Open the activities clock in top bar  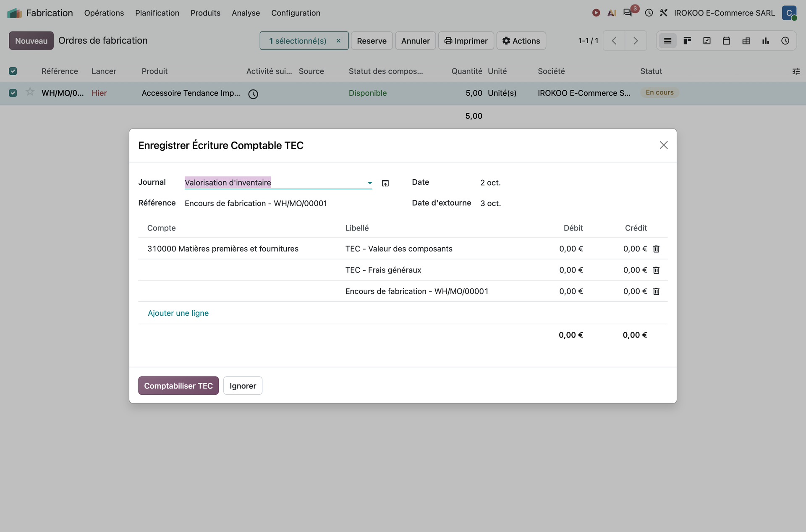coord(649,13)
